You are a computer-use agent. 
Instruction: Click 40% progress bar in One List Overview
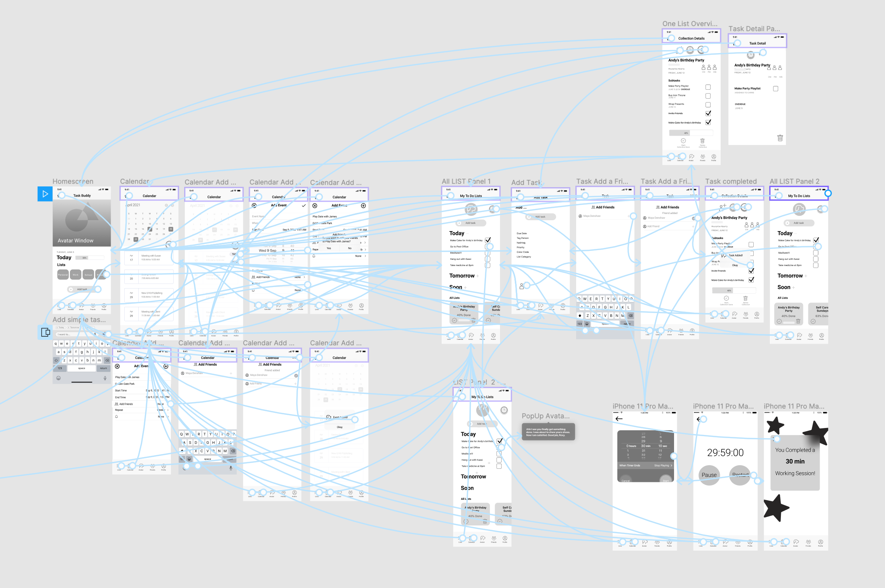(691, 133)
